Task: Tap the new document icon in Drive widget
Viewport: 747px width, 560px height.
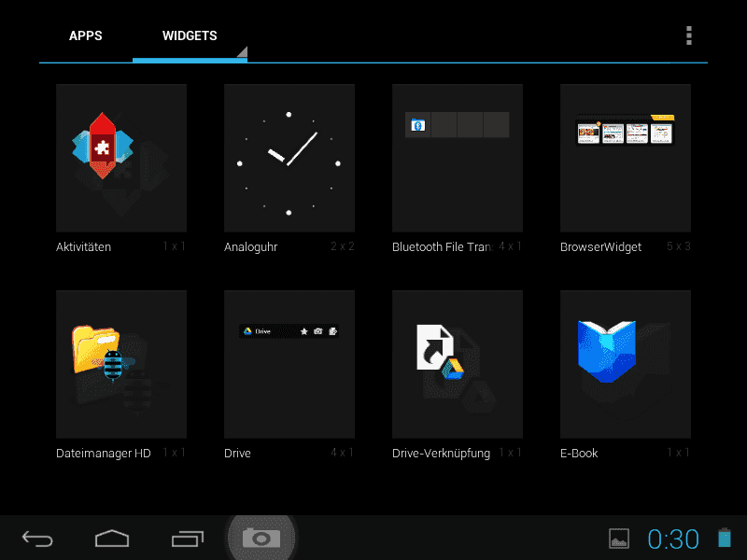Action: [x=333, y=331]
